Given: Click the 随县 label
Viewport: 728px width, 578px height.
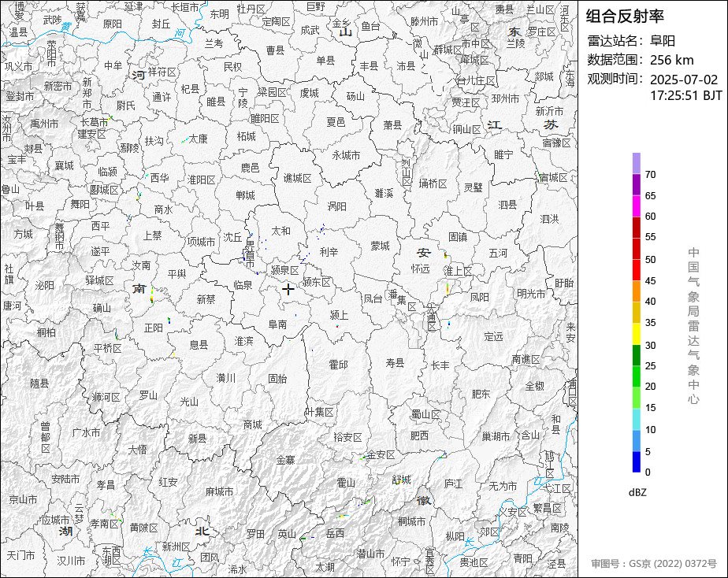Looking at the screenshot, I should point(39,383).
